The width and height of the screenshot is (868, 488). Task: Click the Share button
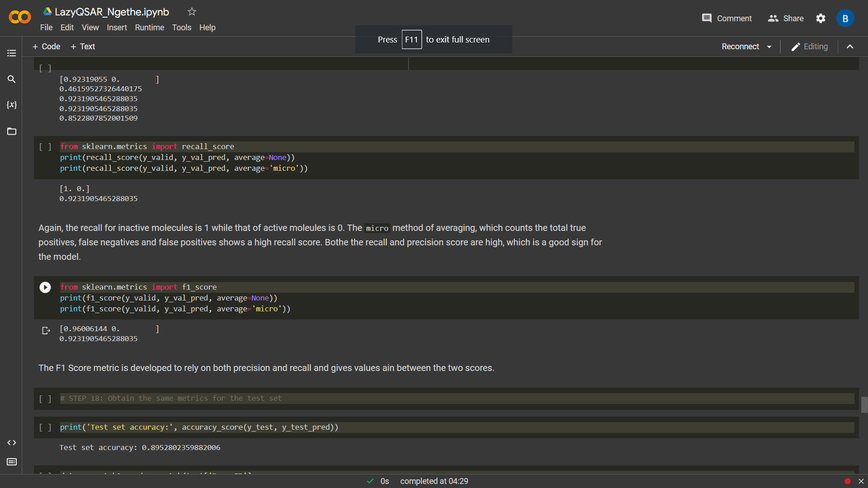(x=786, y=19)
